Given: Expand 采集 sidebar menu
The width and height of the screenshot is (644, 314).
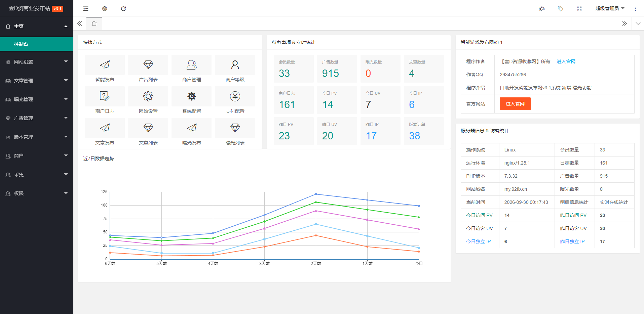Looking at the screenshot, I should (36, 175).
